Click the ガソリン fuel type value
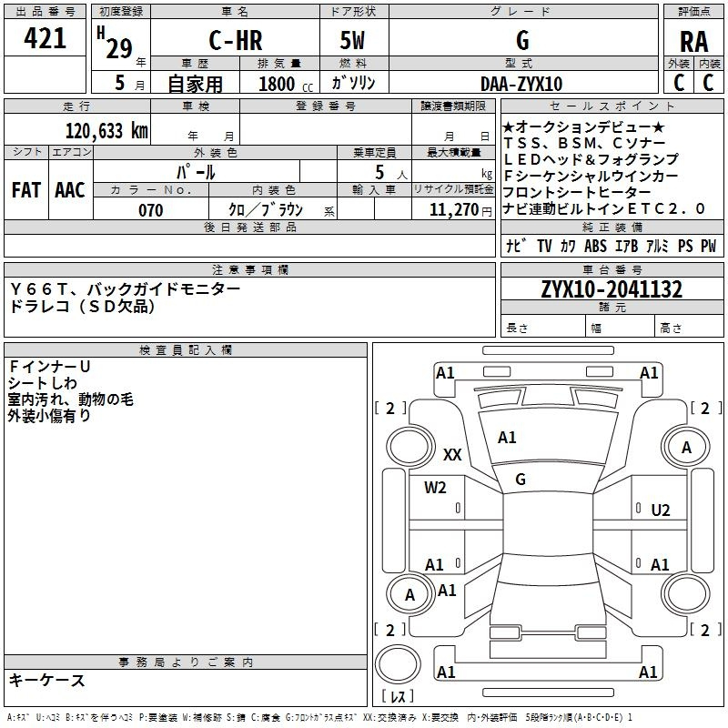Screen dimensions: 728x728 [x=353, y=83]
